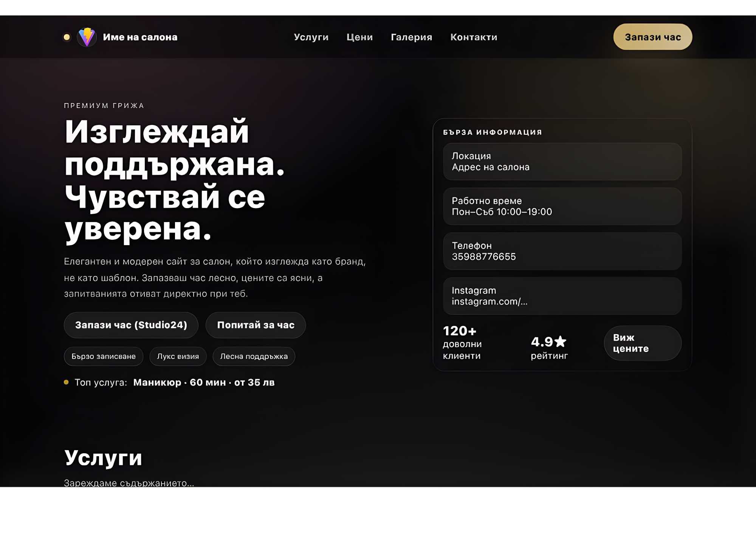Click the Топ услуга Маникюр offer line
This screenshot has height=534, width=756.
click(170, 382)
